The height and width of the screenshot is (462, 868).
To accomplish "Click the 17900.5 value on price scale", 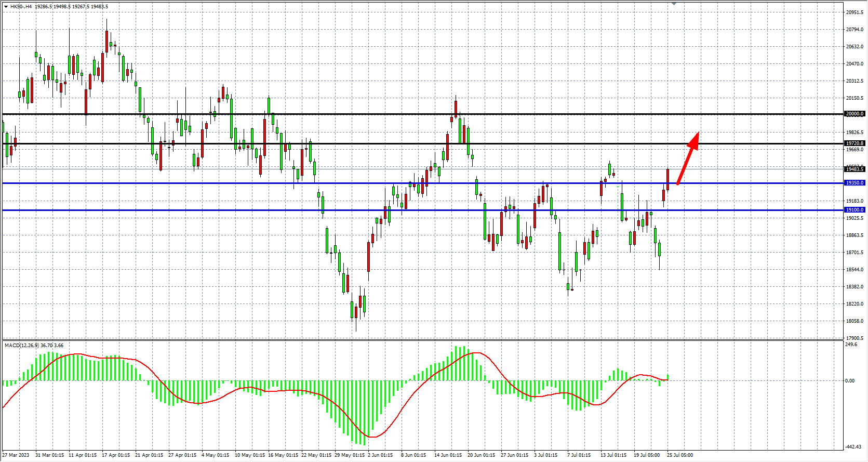I will click(854, 338).
